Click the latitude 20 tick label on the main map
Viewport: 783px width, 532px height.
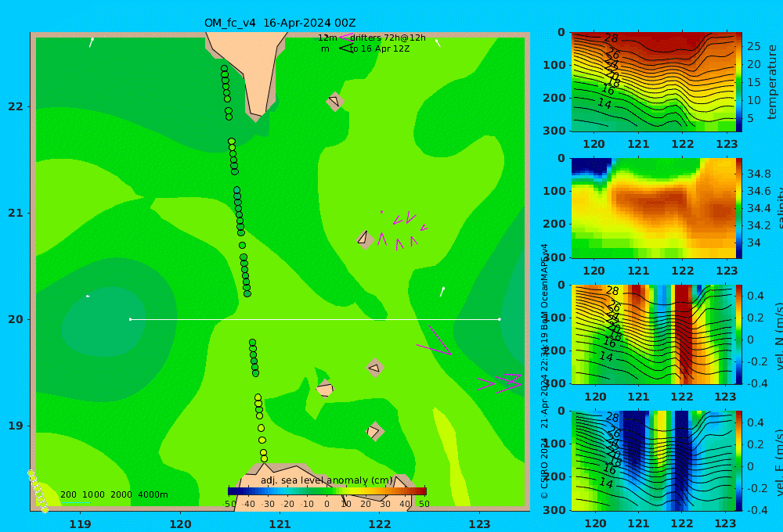click(x=16, y=319)
